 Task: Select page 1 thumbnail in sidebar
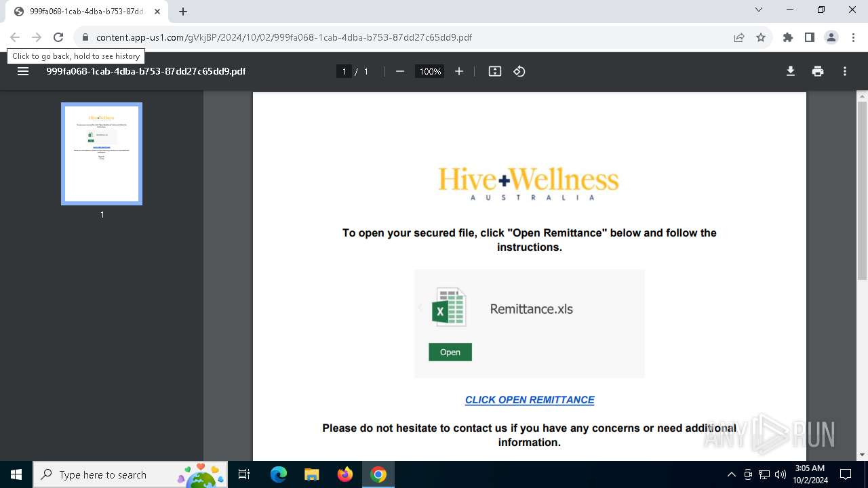(102, 154)
